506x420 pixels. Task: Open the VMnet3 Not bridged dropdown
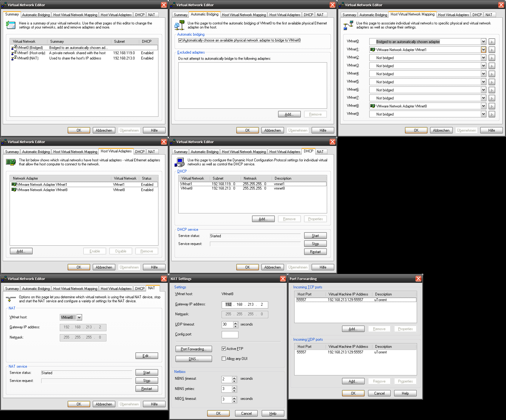pyautogui.click(x=483, y=66)
